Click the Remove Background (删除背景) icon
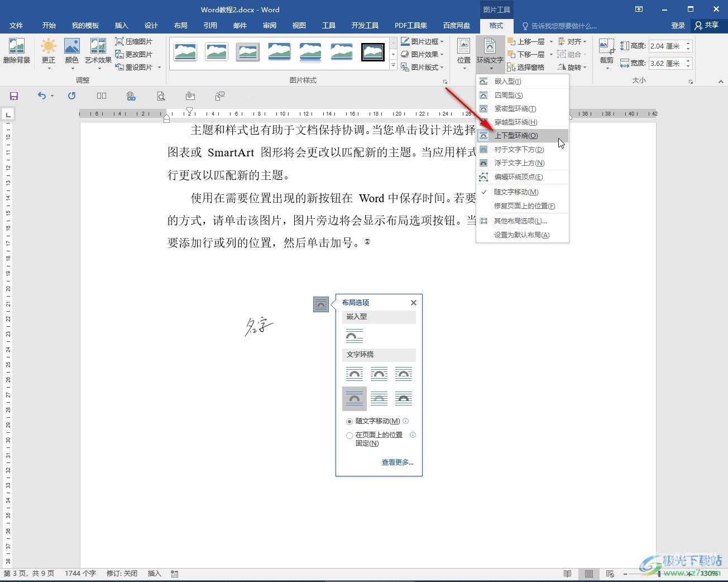728x582 pixels. [x=17, y=51]
